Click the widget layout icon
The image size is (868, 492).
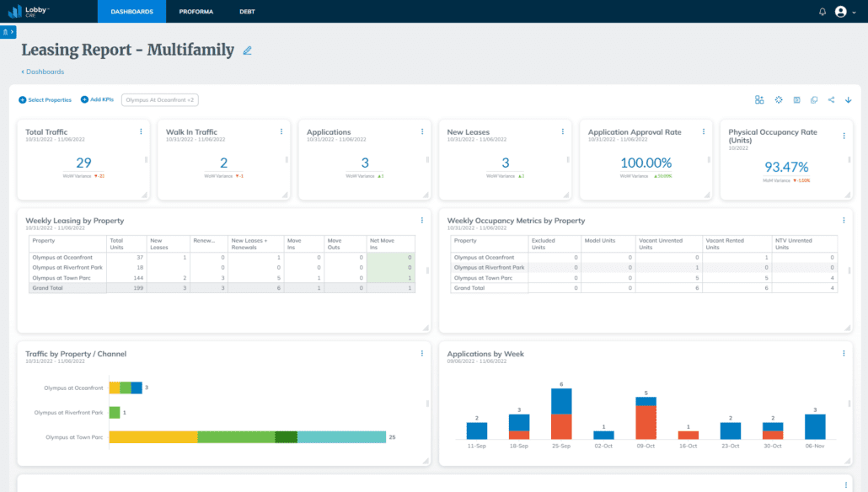point(759,99)
